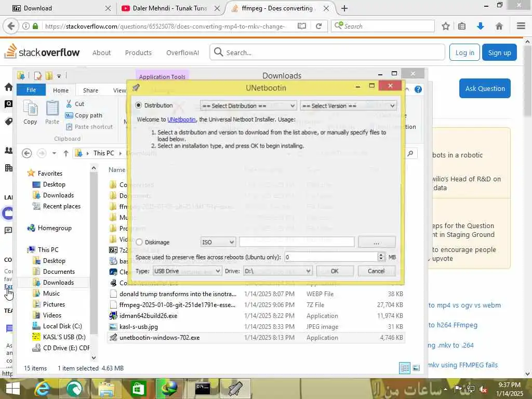Open Internet Explorer from the taskbar
The image size is (532, 399).
click(x=42, y=389)
